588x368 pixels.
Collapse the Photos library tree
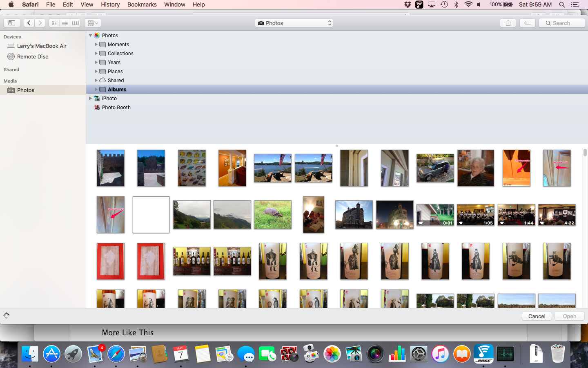91,36
